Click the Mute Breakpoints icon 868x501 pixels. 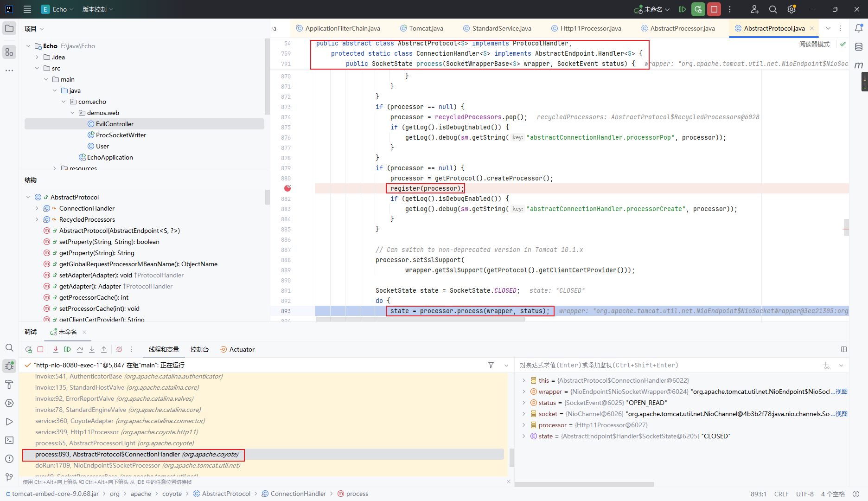[x=119, y=349]
